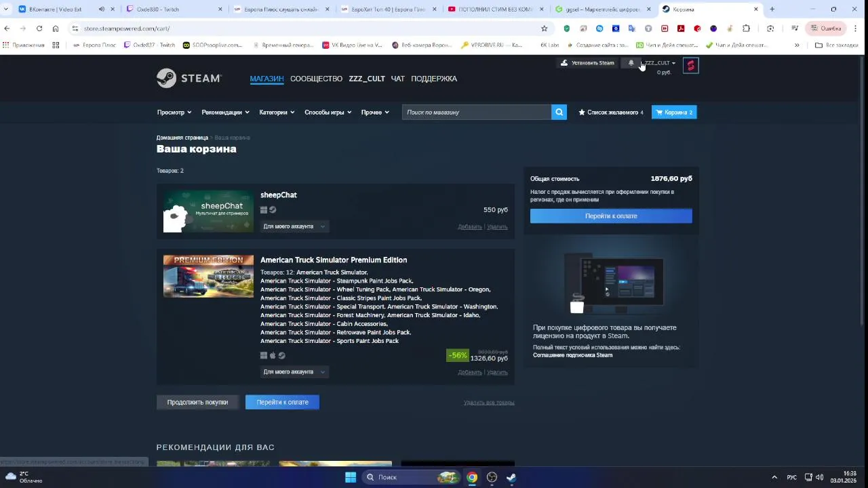Click Удалить for American Truck Simulator

click(x=497, y=372)
